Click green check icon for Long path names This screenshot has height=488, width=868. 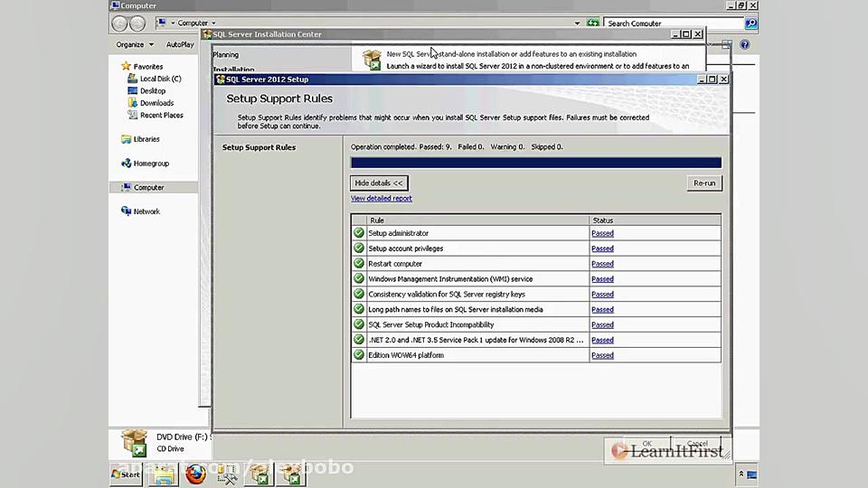tap(359, 309)
